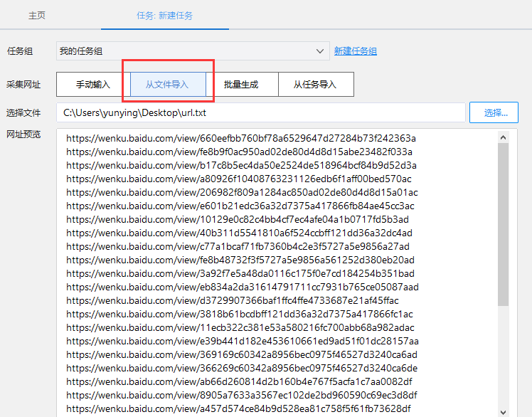
Task: Click URL ending 206982f809a1284ac850ad02de80d4d8d15a01ac
Action: 242,193
